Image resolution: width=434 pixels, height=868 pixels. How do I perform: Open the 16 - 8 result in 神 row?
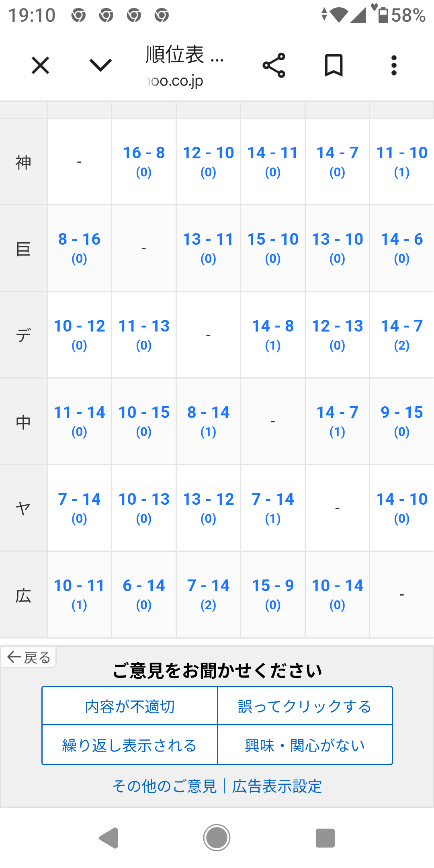point(144,161)
